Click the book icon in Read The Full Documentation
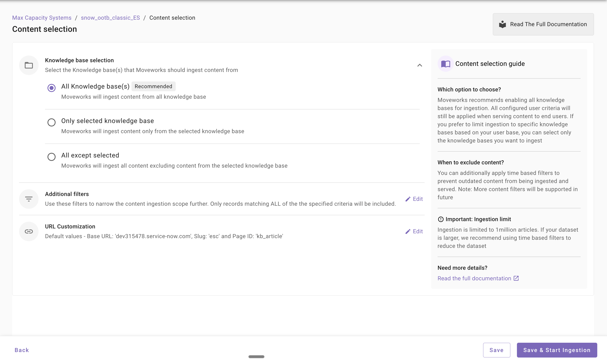The width and height of the screenshot is (607, 364). [x=503, y=24]
